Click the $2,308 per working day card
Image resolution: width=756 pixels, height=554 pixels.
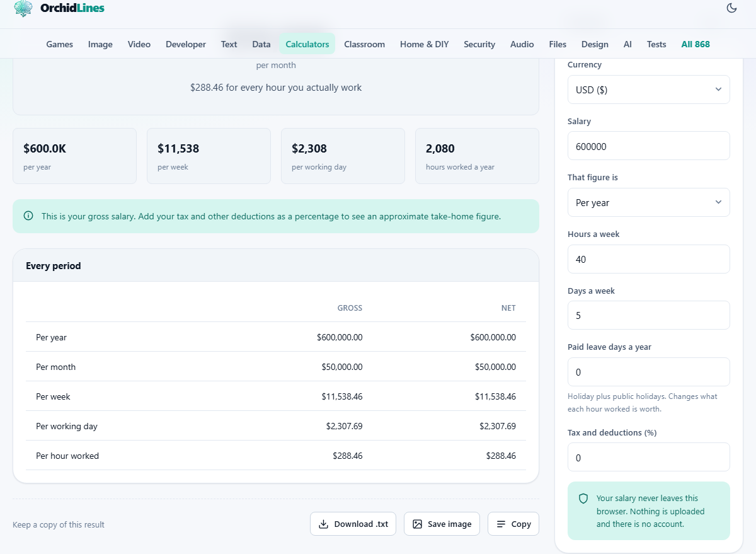pos(343,156)
